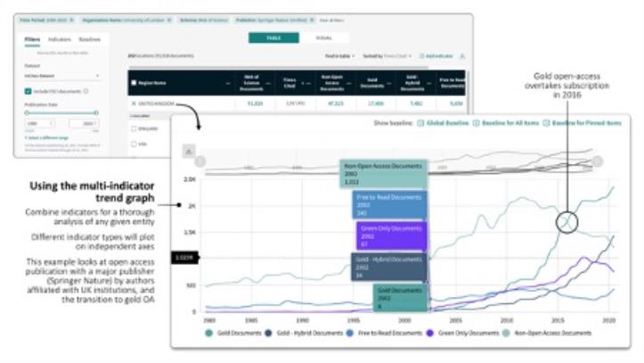This screenshot has height=363, width=644.
Task: Click the left handle of chart range navigator
Action: point(200,161)
